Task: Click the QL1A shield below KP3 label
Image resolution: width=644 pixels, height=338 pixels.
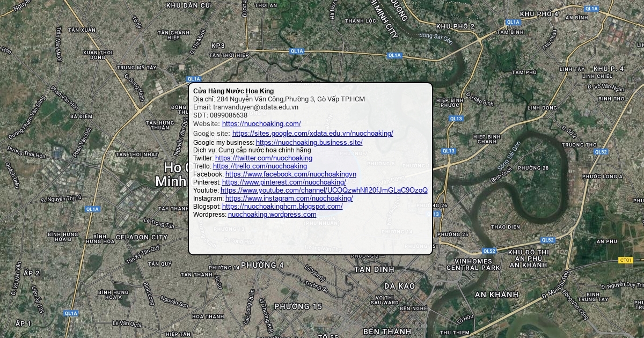Action: [297, 51]
